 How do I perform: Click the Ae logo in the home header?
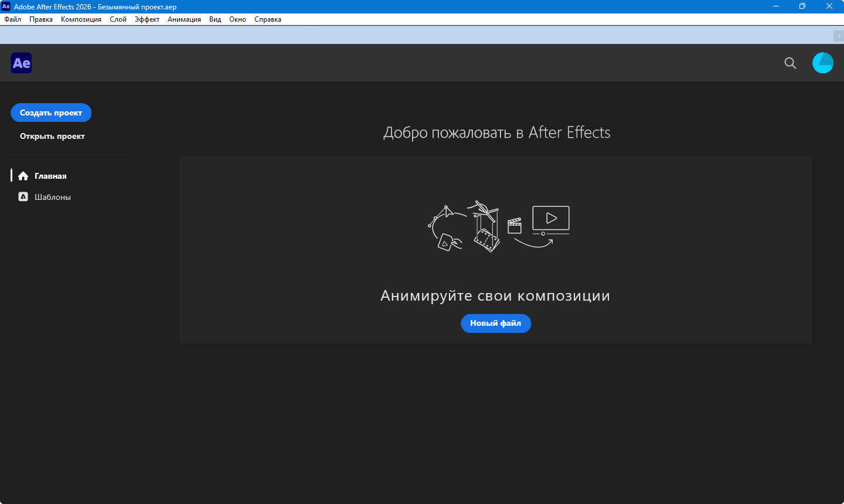[21, 63]
